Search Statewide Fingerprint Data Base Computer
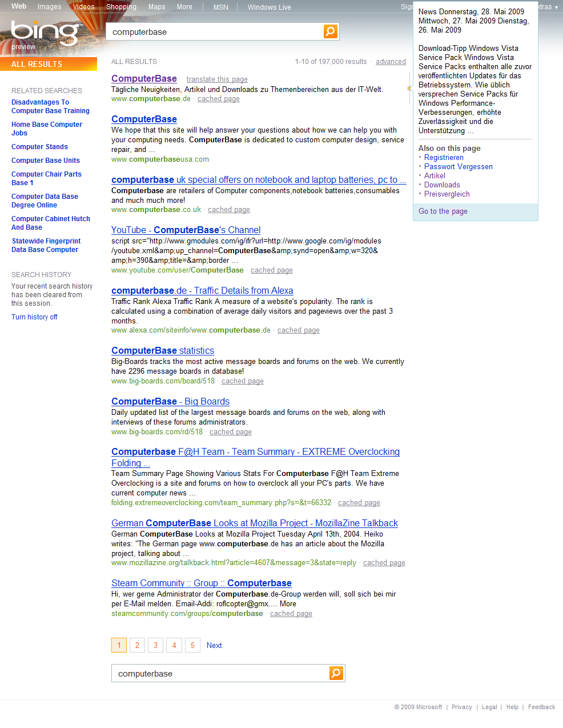The height and width of the screenshot is (728, 563). pyautogui.click(x=46, y=245)
